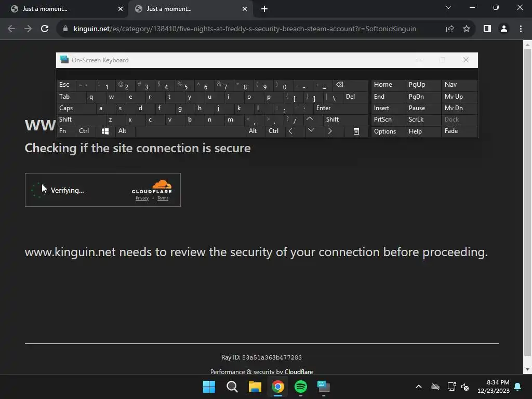Show hidden system tray icons
This screenshot has height=399, width=532.
[x=419, y=387]
